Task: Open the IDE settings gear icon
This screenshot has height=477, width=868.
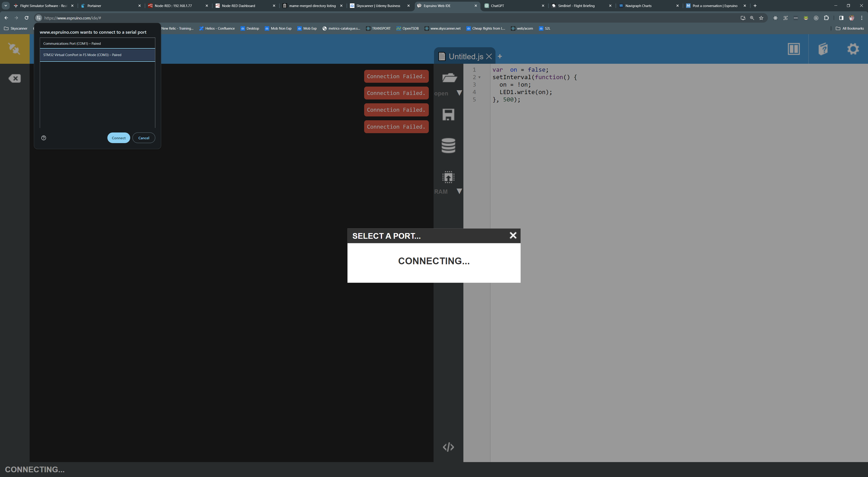Action: (x=853, y=49)
